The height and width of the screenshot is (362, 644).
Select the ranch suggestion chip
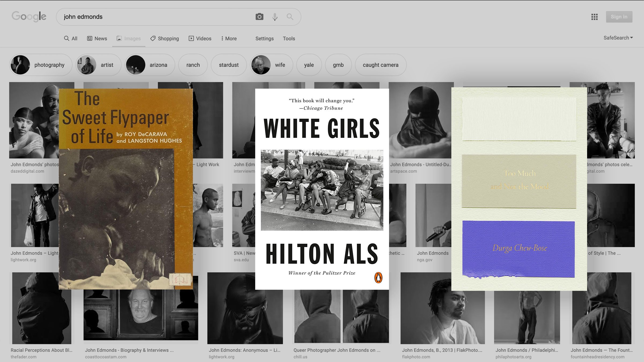click(193, 65)
